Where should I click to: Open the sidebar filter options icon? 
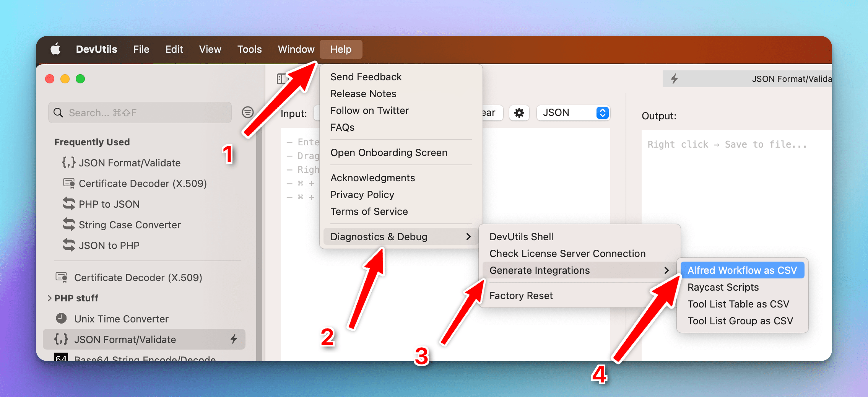[248, 112]
